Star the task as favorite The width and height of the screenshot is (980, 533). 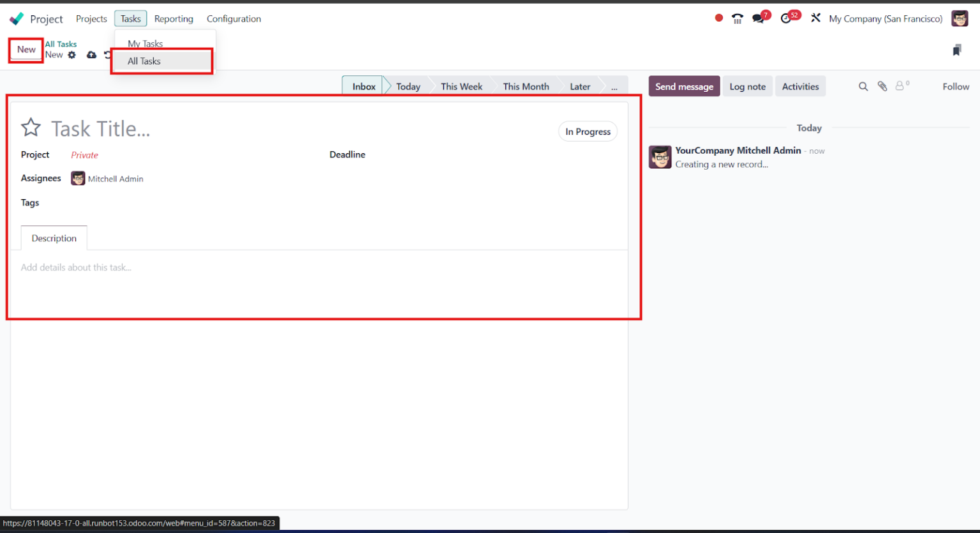[x=30, y=127]
